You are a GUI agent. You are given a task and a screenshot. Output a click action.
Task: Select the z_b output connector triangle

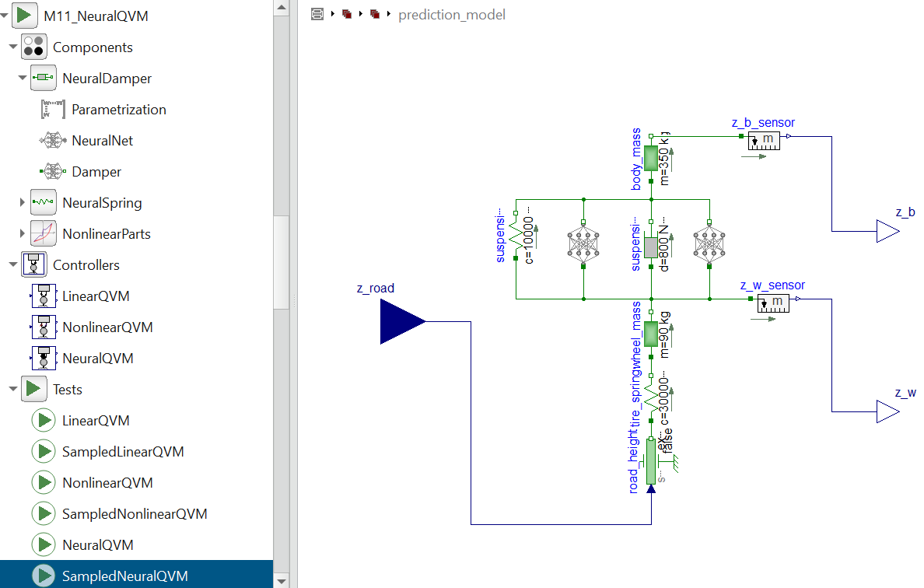point(887,231)
